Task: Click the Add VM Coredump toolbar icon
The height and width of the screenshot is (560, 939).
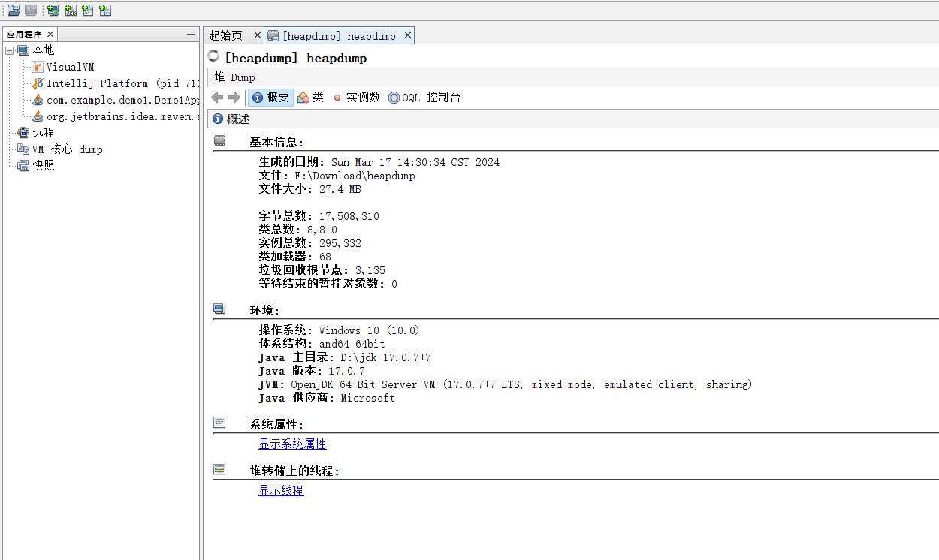Action: [x=88, y=10]
